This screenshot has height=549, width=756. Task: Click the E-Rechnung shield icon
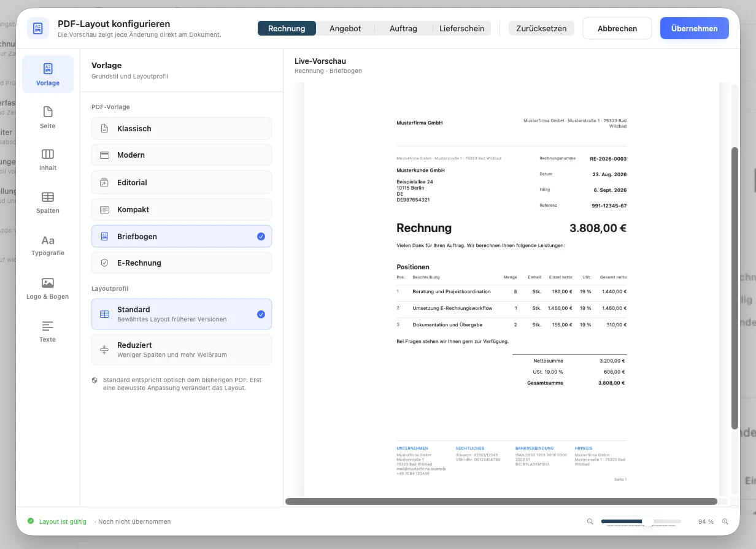[104, 263]
